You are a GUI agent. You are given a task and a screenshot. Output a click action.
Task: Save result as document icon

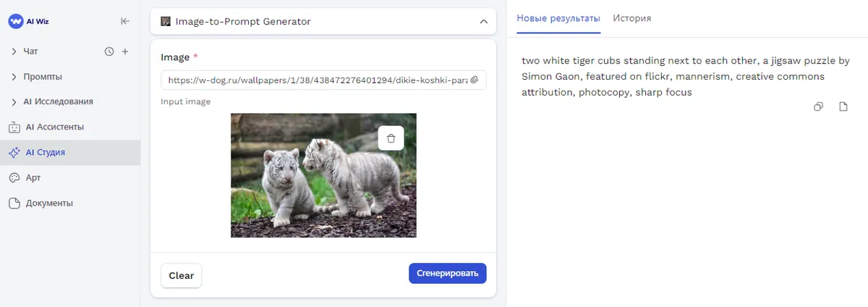coord(843,107)
